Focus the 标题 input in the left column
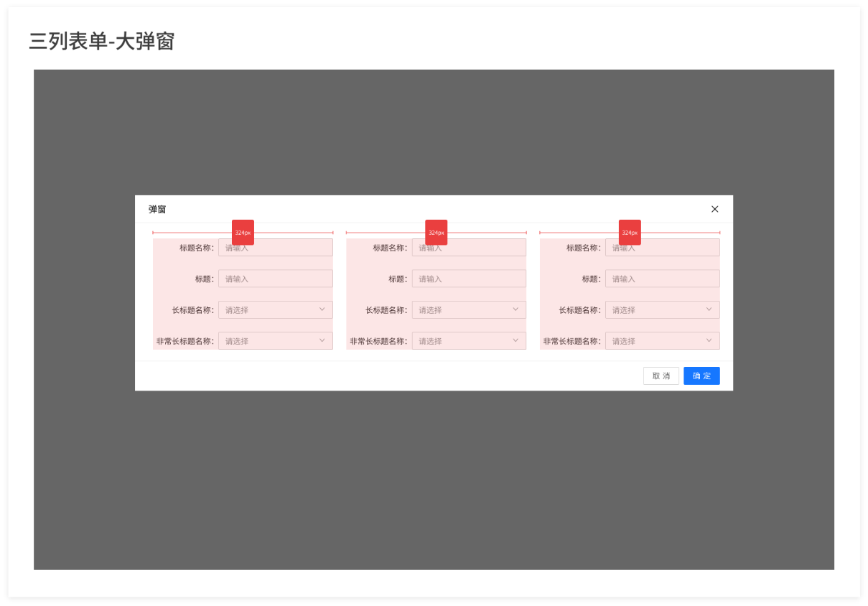868x606 pixels. pos(275,279)
